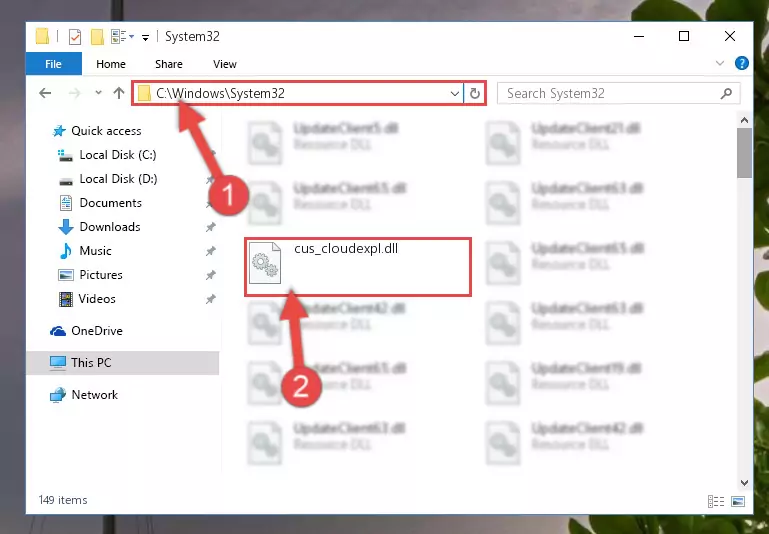Image resolution: width=769 pixels, height=534 pixels.
Task: Select Network in navigation pane
Action: point(94,395)
